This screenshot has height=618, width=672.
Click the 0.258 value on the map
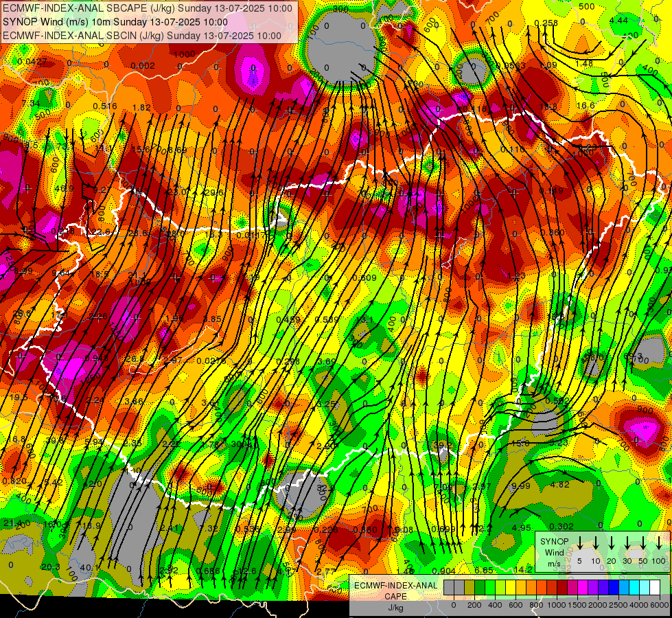coord(546,23)
